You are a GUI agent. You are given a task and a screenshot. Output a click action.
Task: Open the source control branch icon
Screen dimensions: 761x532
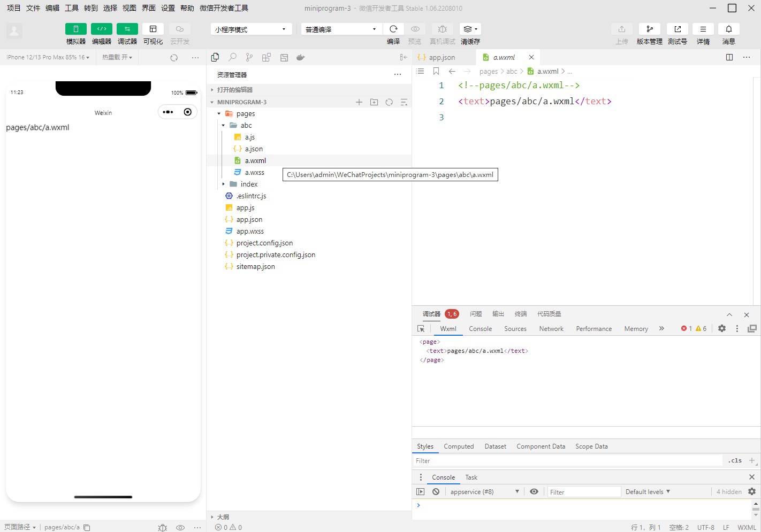[249, 57]
